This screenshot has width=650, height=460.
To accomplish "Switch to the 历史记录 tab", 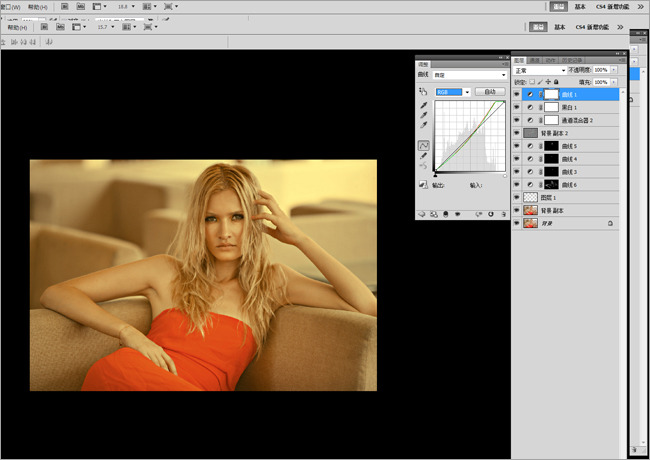I will (572, 60).
